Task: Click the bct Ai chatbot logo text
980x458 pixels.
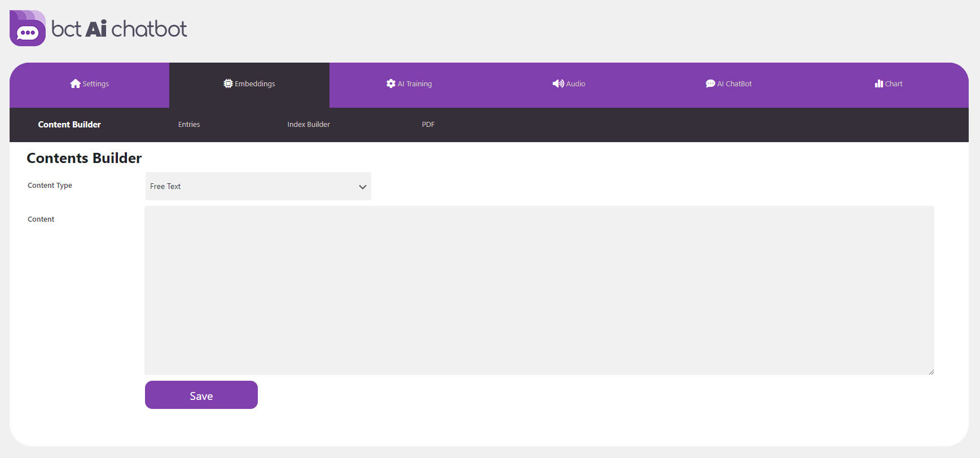Action: point(119,29)
